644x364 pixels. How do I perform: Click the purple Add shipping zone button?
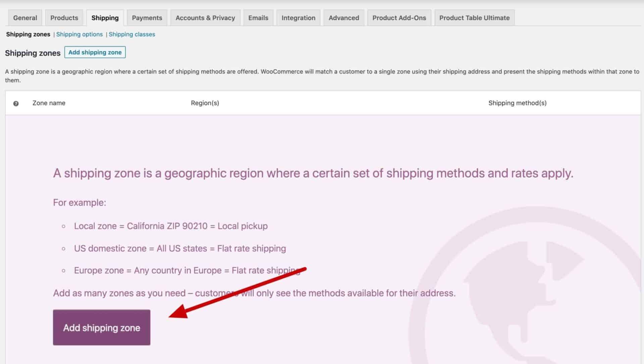pos(101,327)
